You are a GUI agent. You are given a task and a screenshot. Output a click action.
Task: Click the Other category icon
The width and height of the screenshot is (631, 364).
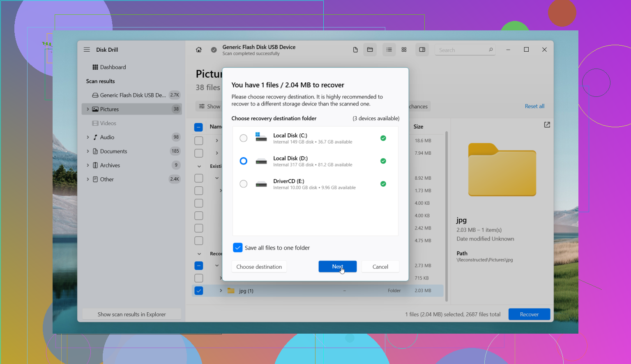[95, 179]
